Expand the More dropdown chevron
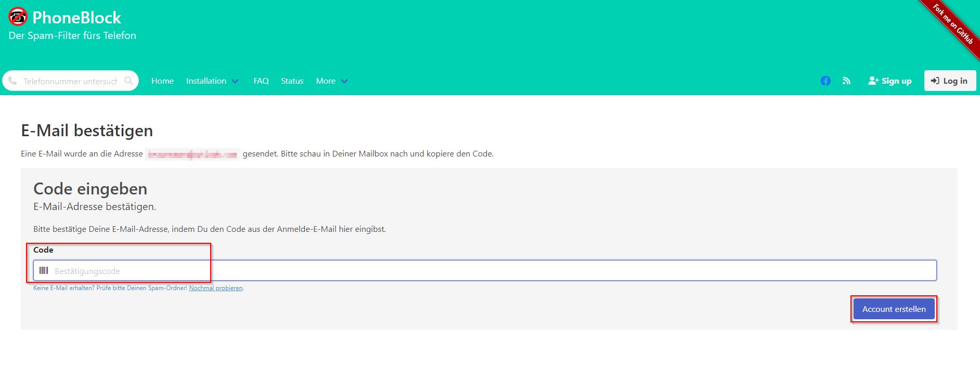 (344, 82)
